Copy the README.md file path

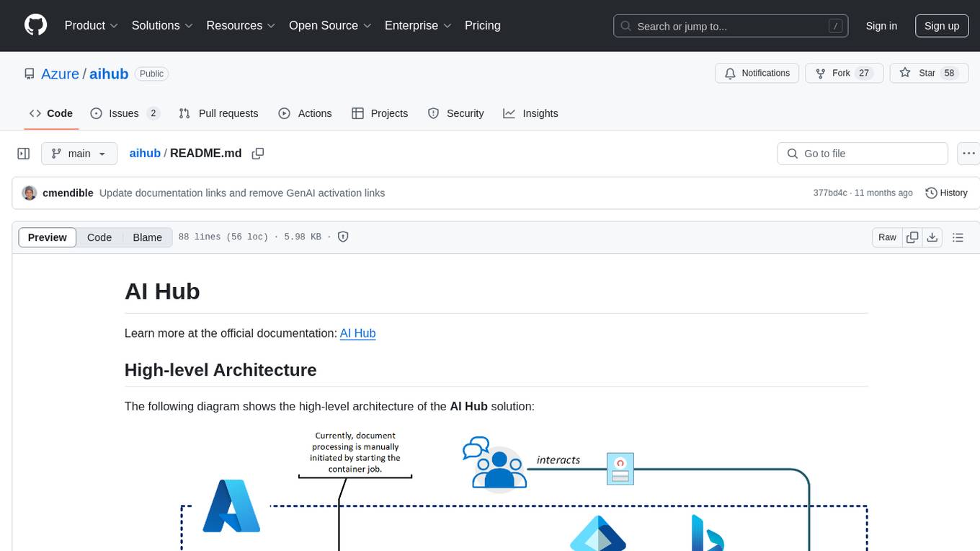coord(258,153)
